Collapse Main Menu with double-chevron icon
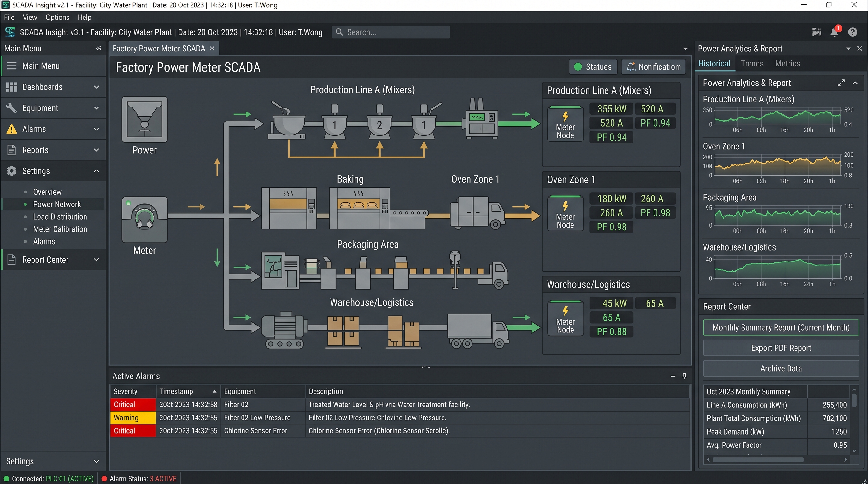 (x=98, y=48)
